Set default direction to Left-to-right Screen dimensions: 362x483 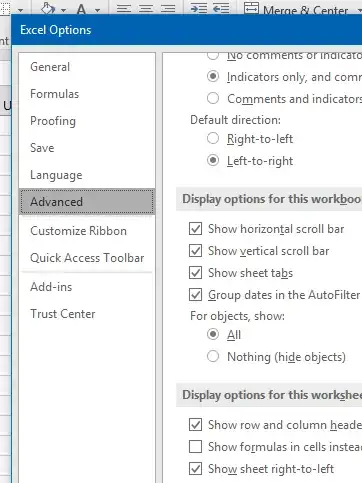click(213, 160)
